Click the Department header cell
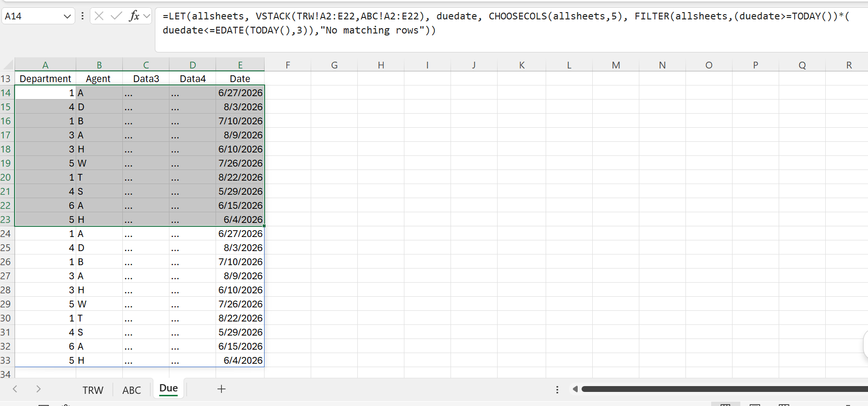This screenshot has height=406, width=868. click(x=45, y=79)
